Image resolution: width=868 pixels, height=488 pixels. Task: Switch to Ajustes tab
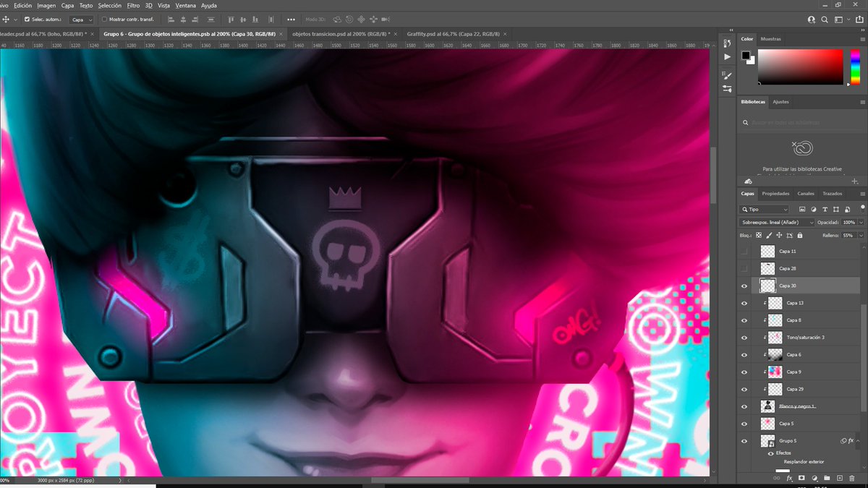click(780, 102)
